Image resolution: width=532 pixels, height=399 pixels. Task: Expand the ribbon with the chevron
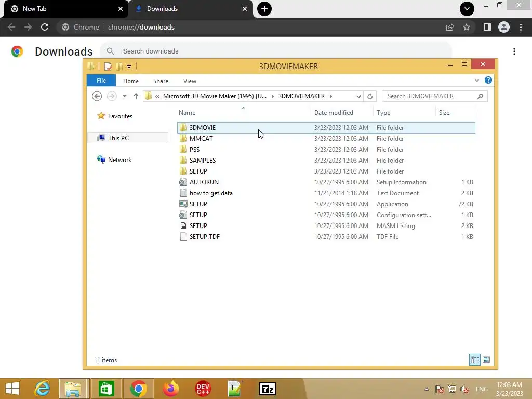[x=477, y=81]
